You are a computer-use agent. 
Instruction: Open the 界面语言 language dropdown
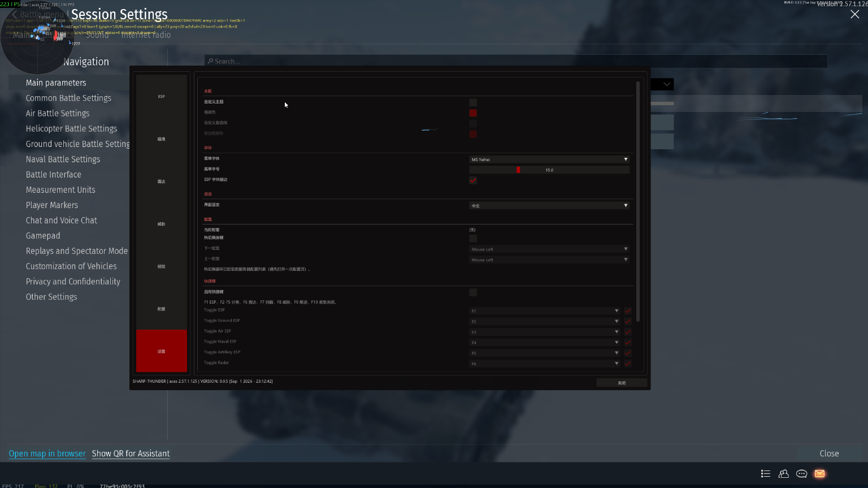(549, 206)
